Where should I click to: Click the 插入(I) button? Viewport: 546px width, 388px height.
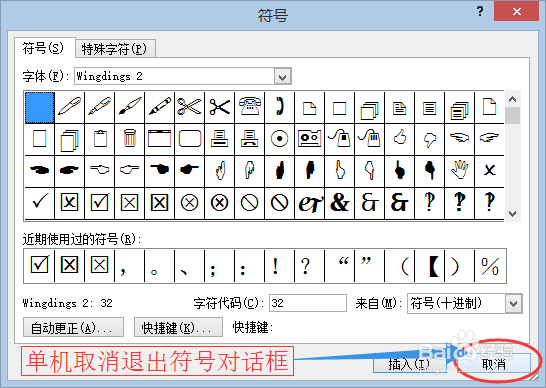click(410, 364)
